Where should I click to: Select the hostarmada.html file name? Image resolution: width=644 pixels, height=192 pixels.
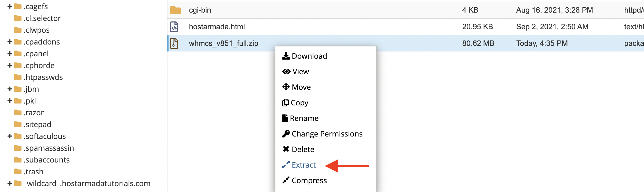217,27
